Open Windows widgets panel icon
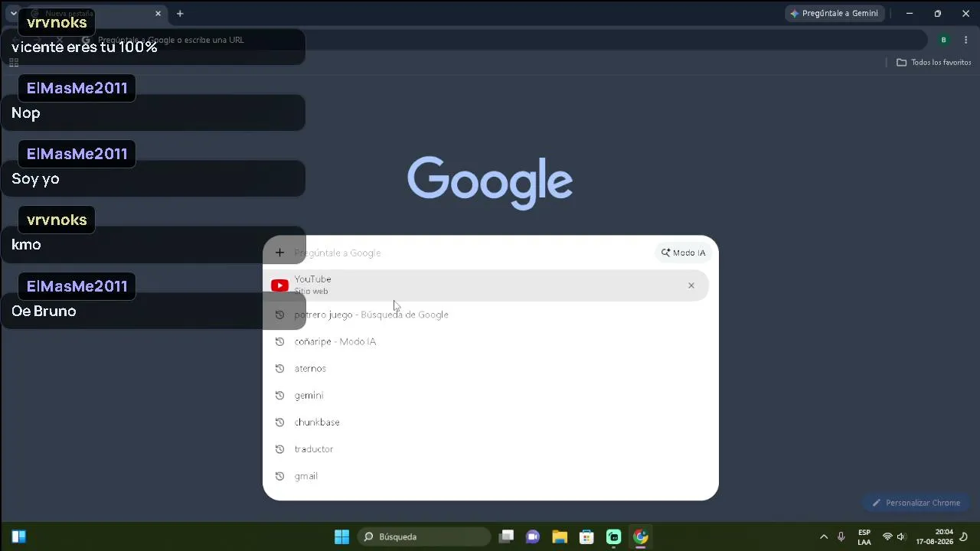This screenshot has height=551, width=980. (19, 536)
